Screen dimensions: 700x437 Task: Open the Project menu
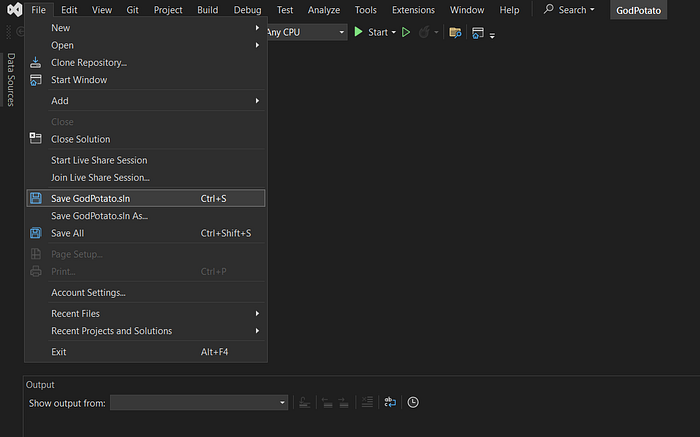click(x=168, y=9)
